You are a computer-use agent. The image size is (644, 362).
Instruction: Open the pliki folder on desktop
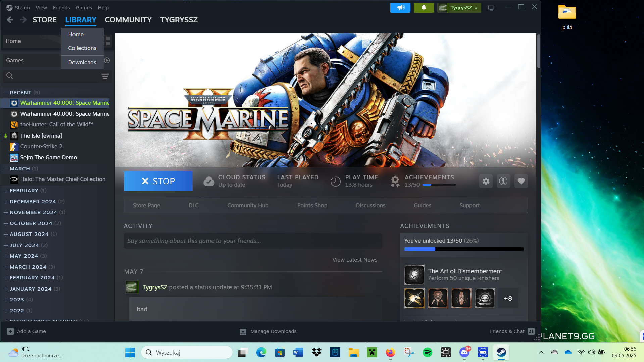coord(567,17)
